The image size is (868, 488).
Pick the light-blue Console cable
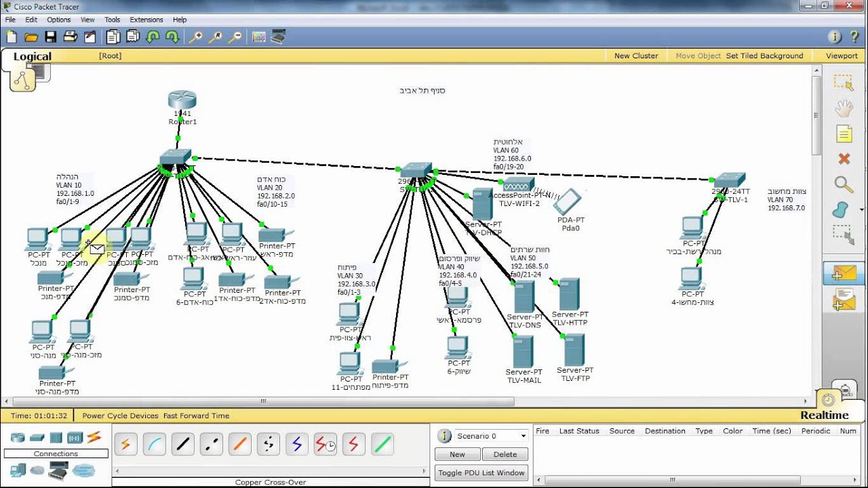[x=154, y=445]
